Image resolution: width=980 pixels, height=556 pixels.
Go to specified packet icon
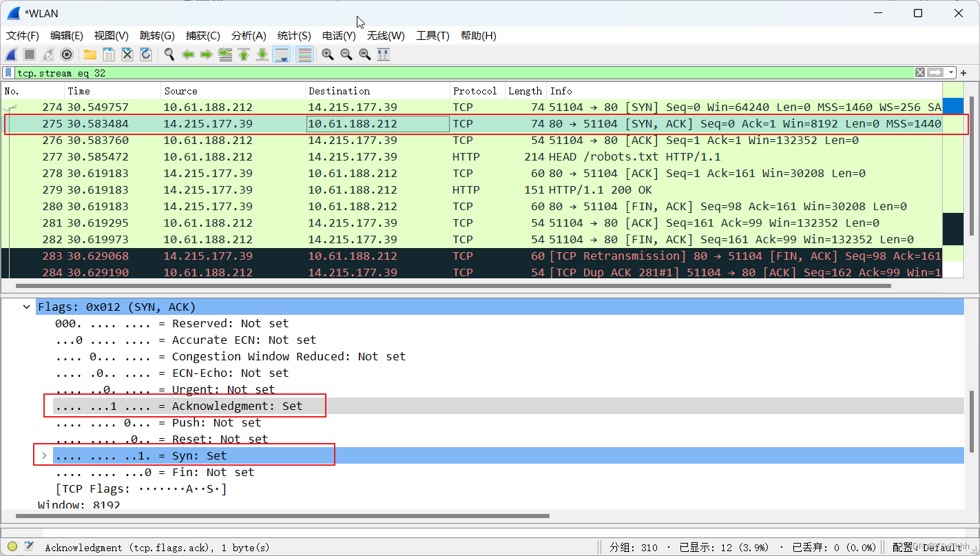click(x=225, y=54)
